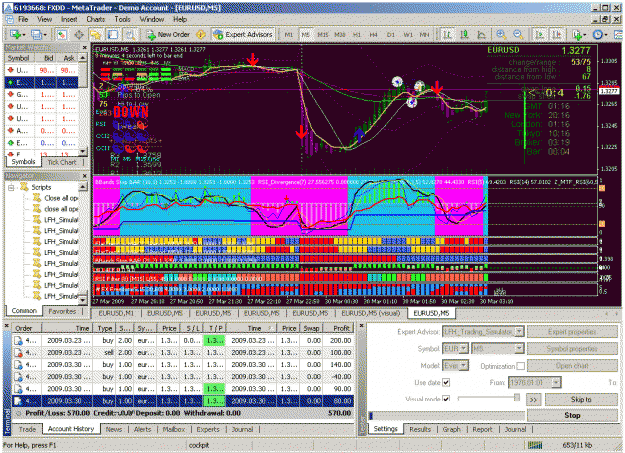Image resolution: width=625 pixels, height=453 pixels.
Task: Select the M15 timeframe button
Action: [322, 35]
